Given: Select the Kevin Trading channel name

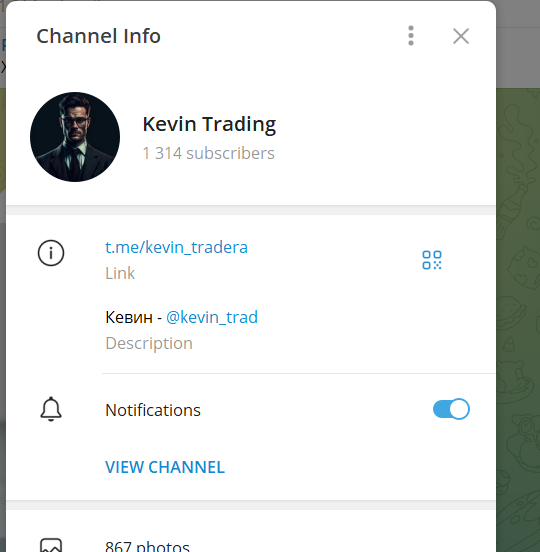Looking at the screenshot, I should (209, 124).
